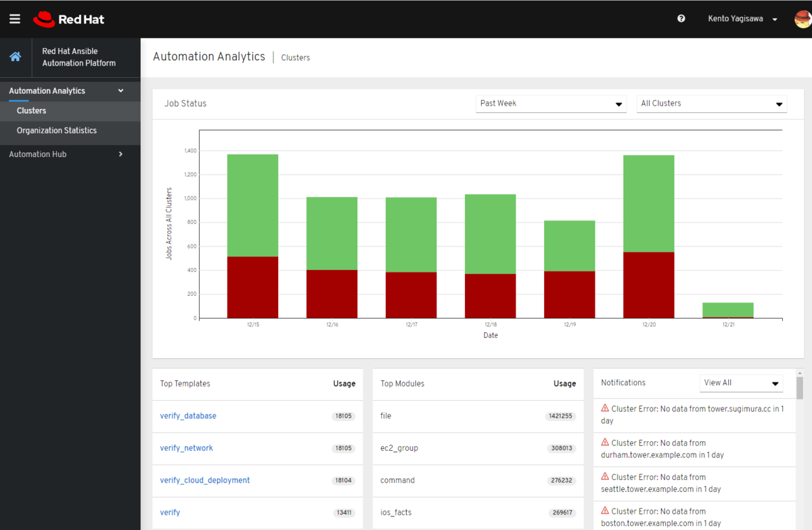Open the help question mark icon

681,19
